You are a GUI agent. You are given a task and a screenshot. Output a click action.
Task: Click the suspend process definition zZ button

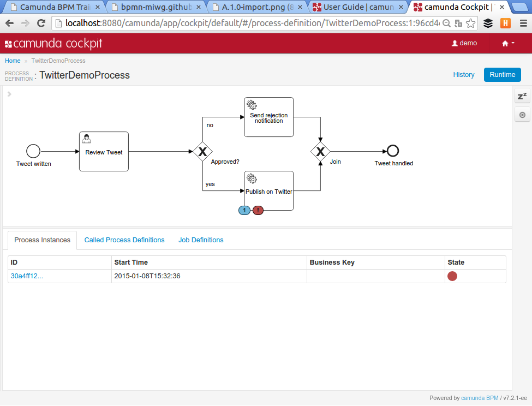click(522, 97)
